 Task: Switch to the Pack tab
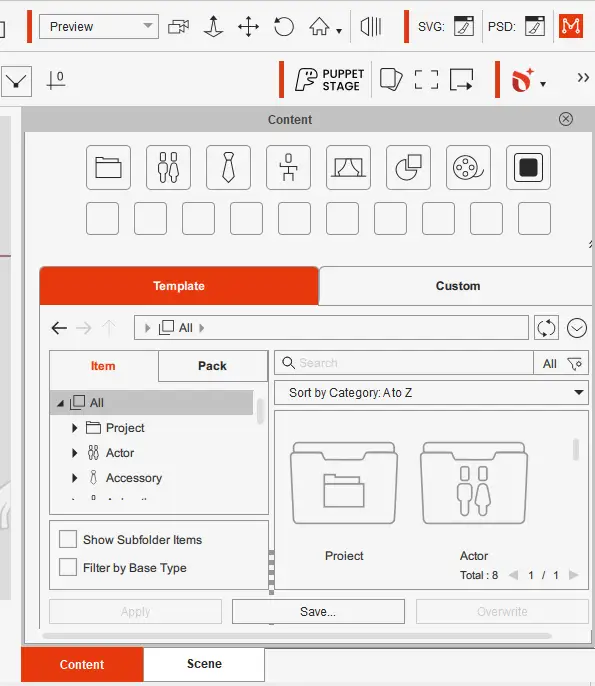[x=213, y=366]
